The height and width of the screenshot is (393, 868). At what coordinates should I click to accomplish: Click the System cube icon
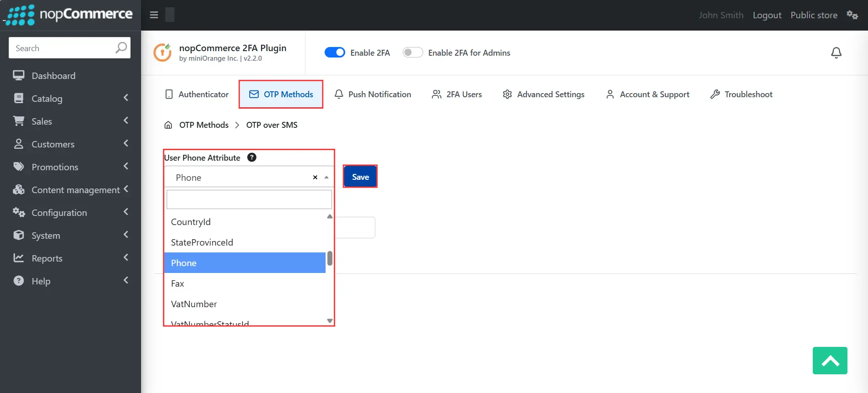click(19, 235)
